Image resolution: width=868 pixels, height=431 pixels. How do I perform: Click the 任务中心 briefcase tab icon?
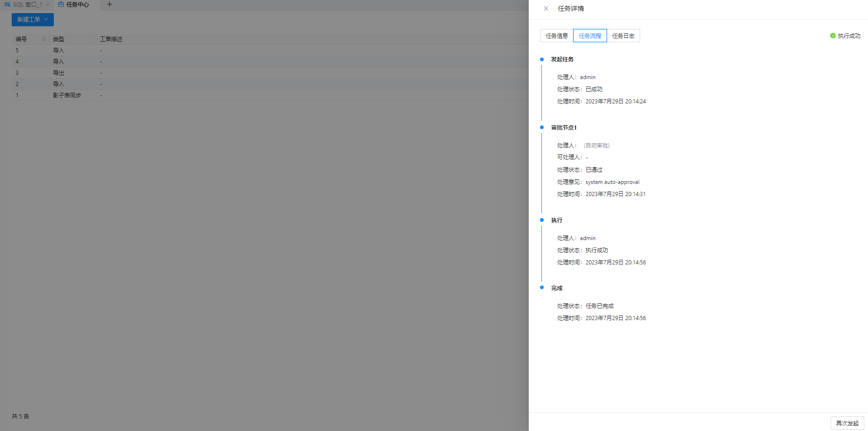pos(61,4)
